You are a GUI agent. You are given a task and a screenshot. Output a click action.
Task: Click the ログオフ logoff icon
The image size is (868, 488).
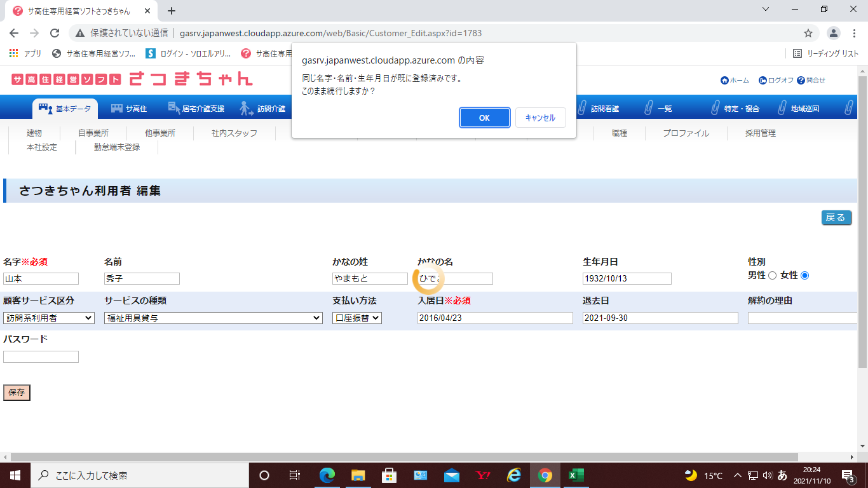pos(763,81)
